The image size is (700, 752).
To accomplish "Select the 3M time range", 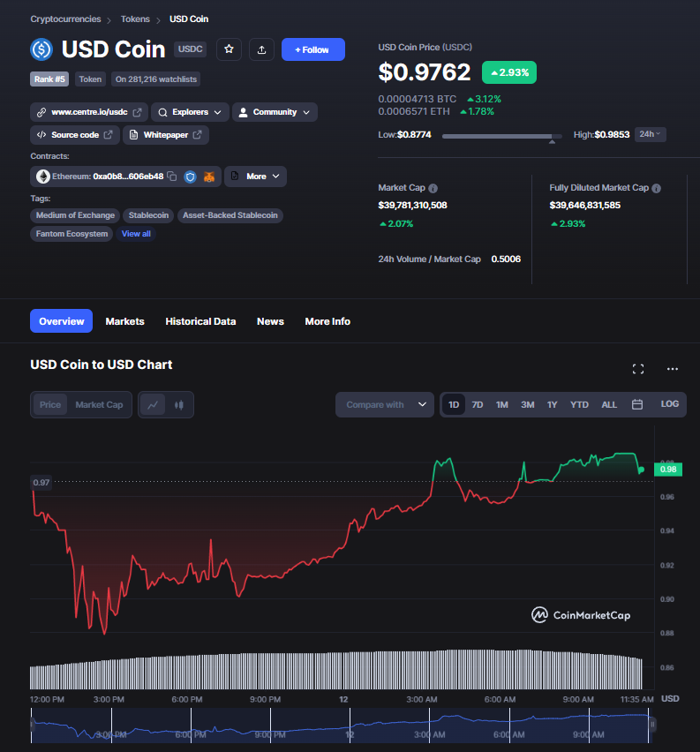I will click(528, 404).
